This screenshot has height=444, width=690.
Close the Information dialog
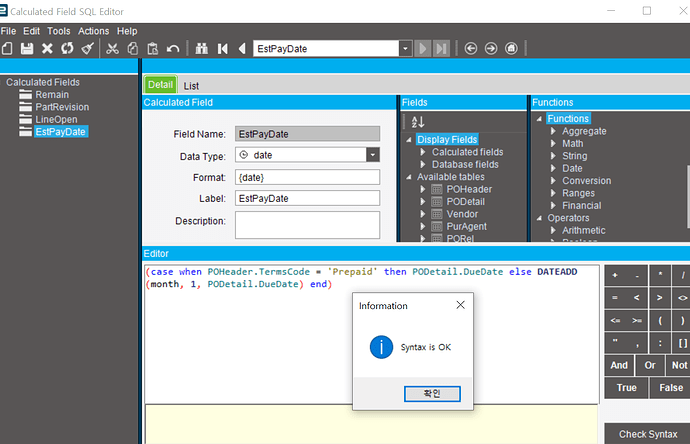460,305
